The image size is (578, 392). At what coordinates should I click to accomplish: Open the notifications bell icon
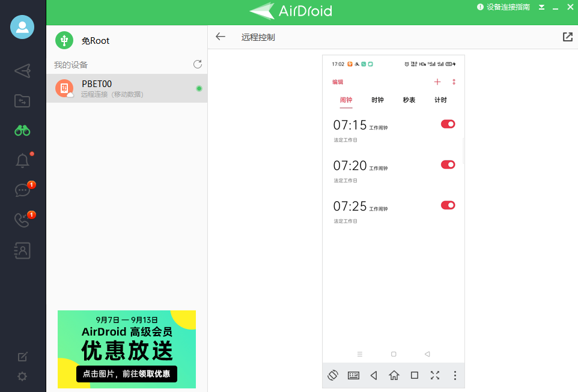(x=22, y=160)
